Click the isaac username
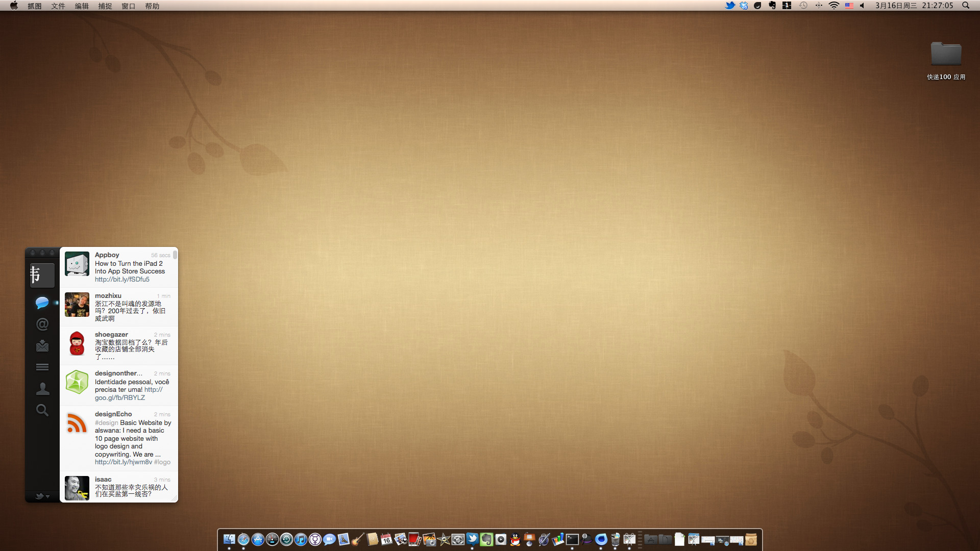The height and width of the screenshot is (551, 980). tap(103, 480)
